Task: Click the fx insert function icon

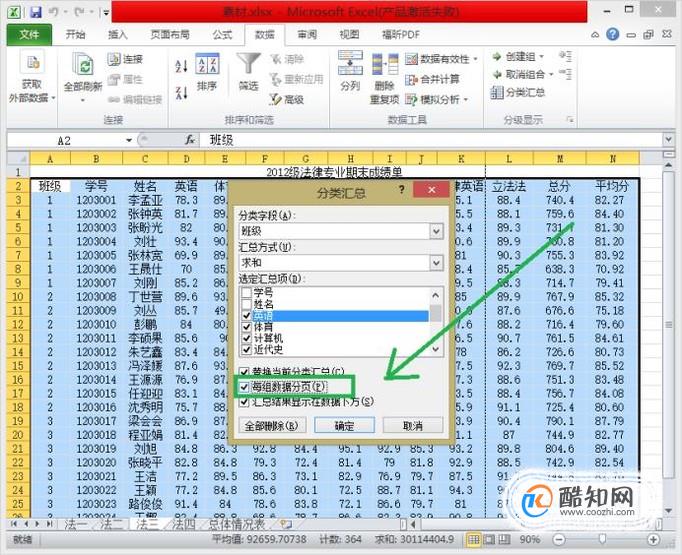Action: tap(190, 140)
